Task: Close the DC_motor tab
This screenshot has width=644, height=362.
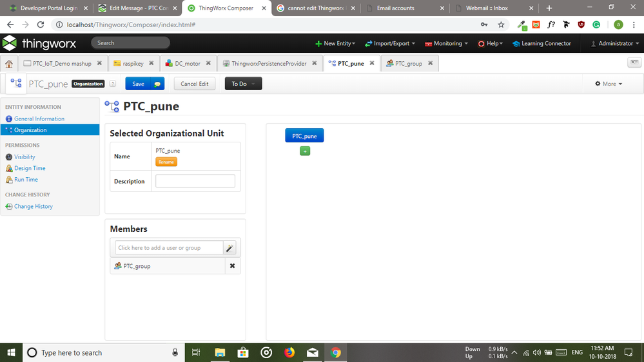Action: point(208,63)
